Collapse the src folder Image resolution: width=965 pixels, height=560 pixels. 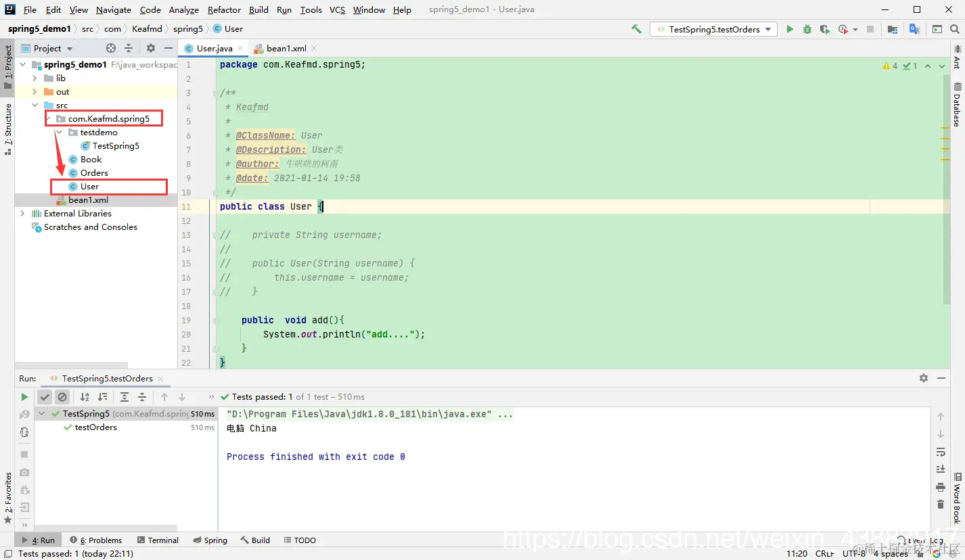pyautogui.click(x=35, y=106)
